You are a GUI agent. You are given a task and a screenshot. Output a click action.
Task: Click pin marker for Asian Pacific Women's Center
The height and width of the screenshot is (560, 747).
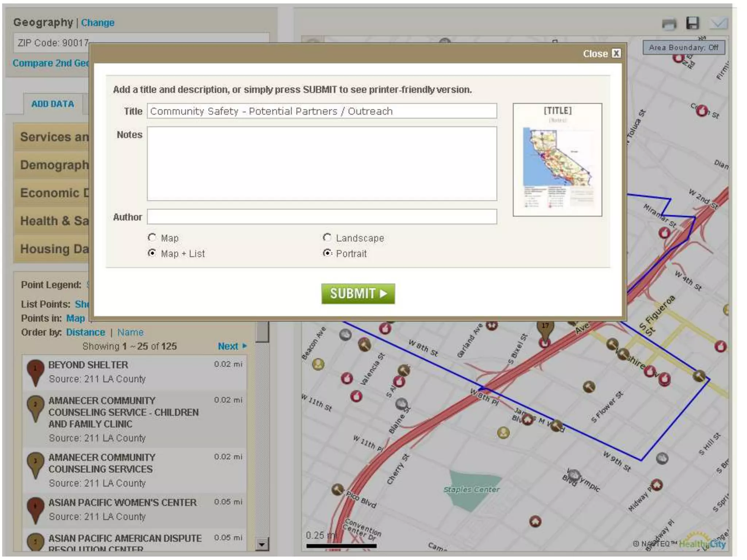pos(35,510)
